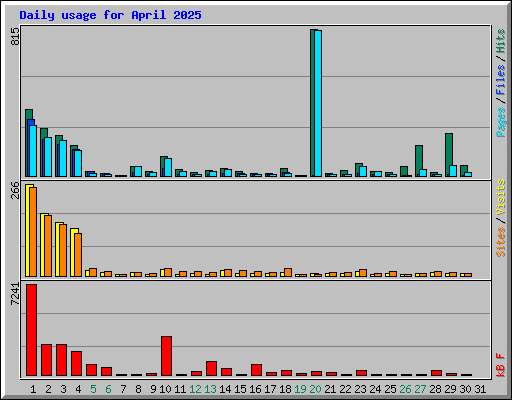Click the orange sites bar for day 4

click(x=78, y=255)
